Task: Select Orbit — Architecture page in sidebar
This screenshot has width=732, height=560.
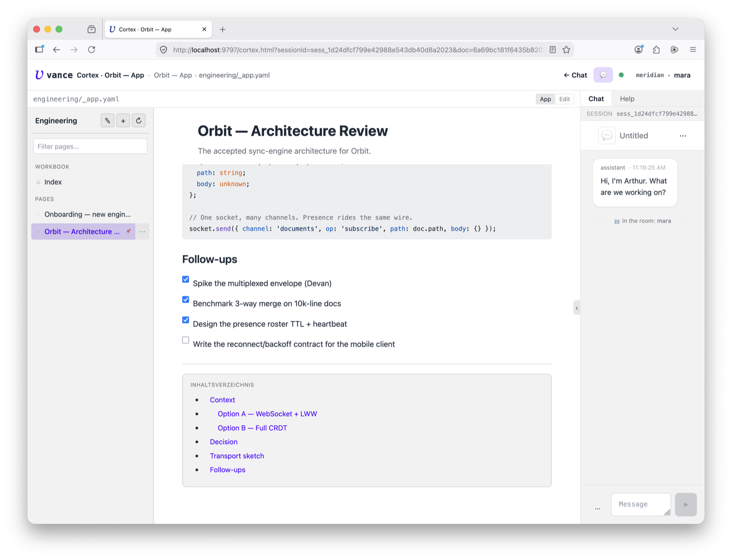Action: (83, 232)
